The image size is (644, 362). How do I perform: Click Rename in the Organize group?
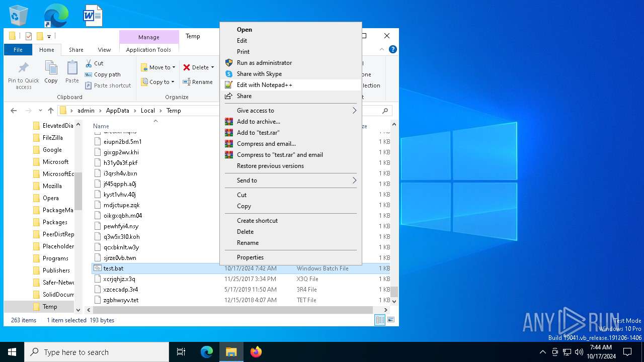(198, 82)
